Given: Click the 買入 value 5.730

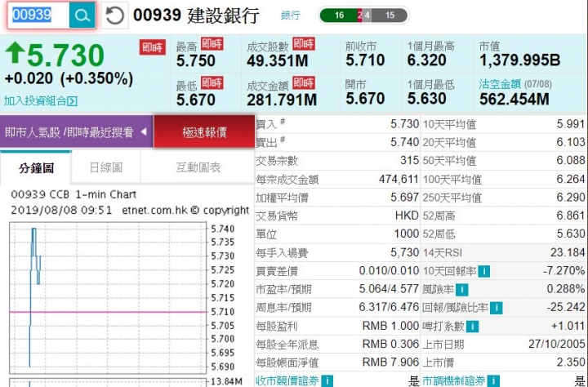Looking at the screenshot, I should 404,124.
